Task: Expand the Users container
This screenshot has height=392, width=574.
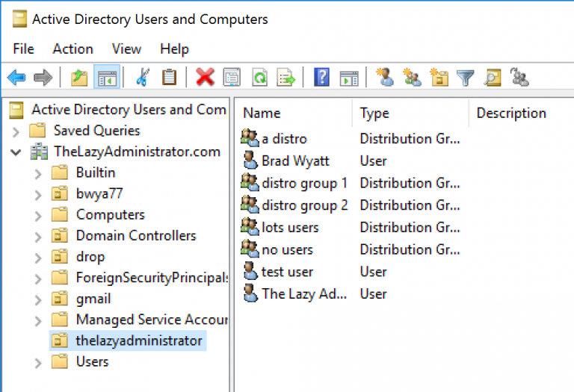Action: (38, 363)
